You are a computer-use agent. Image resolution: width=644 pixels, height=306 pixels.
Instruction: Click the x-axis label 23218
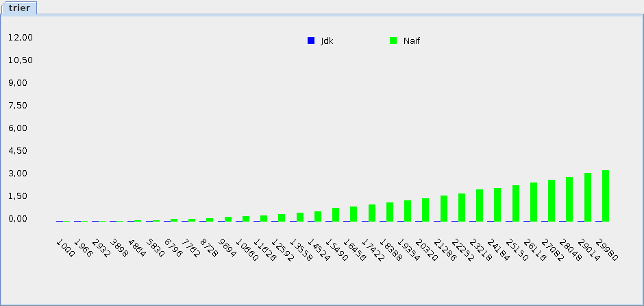pos(480,250)
